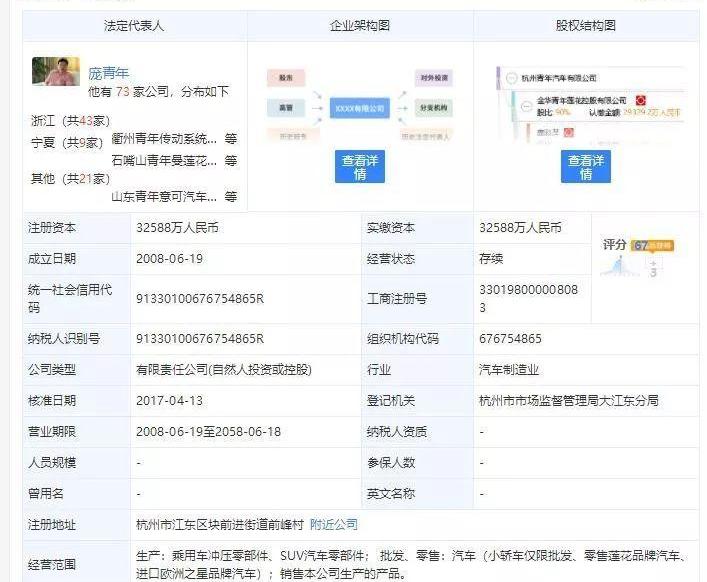Open 石嘴山青年曼莲花 company link
The height and width of the screenshot is (582, 707).
(163, 160)
